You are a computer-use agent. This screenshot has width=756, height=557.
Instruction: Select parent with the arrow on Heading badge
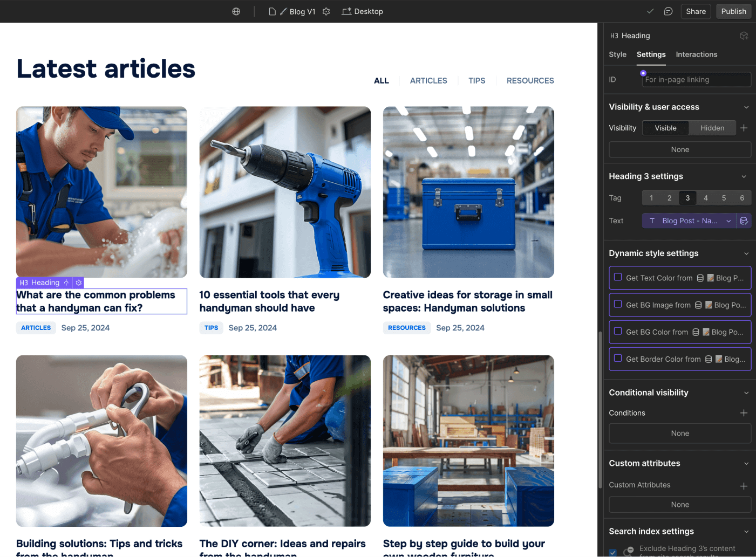click(x=66, y=283)
